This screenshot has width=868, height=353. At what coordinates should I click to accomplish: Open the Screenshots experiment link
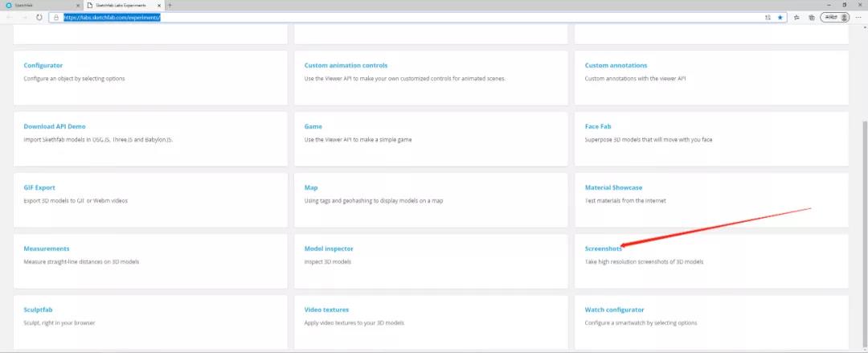click(x=604, y=248)
